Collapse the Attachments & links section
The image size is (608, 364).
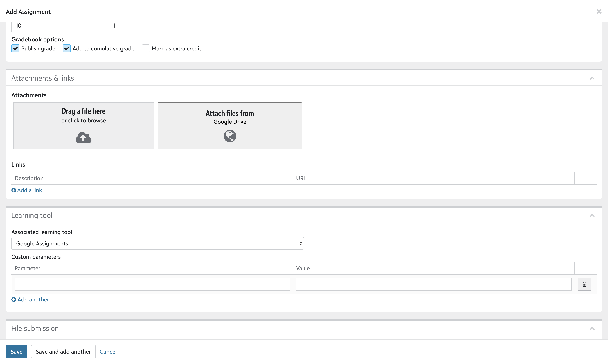pos(592,78)
